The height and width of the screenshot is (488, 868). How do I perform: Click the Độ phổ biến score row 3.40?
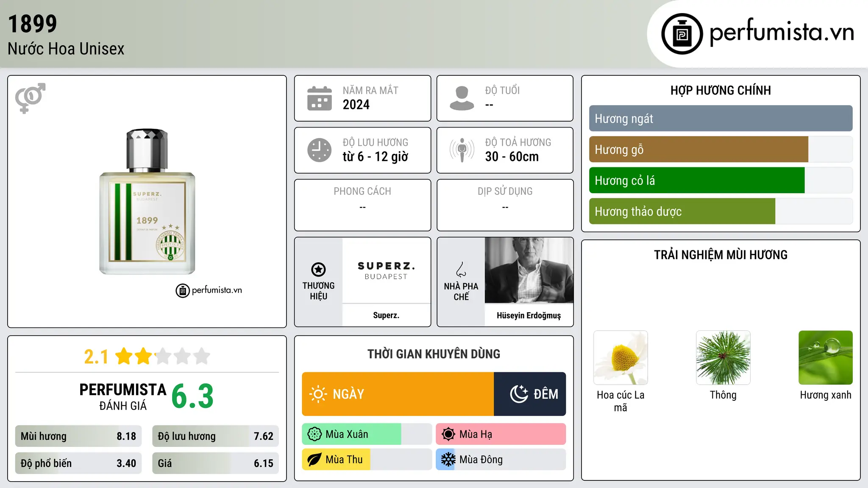point(78,463)
